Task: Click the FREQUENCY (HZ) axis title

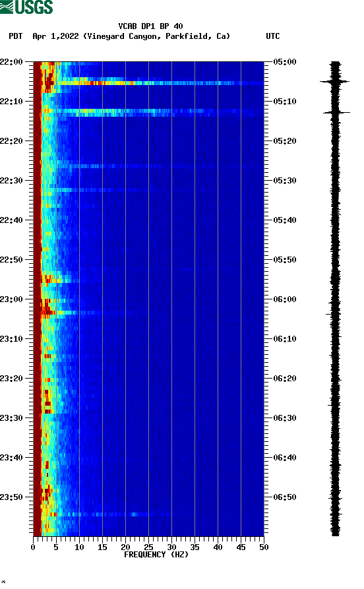Action: coord(156,555)
